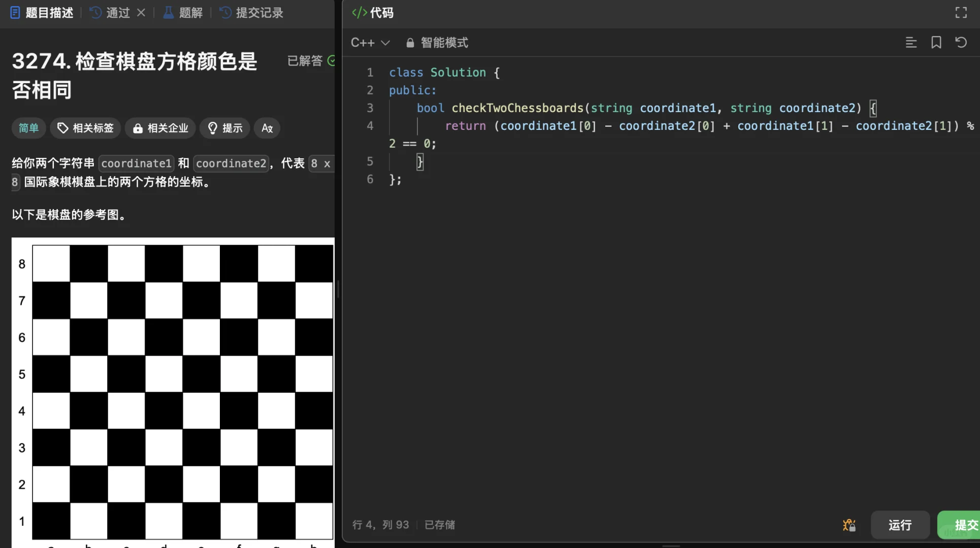Open the 提交记录 tab
The image size is (980, 548).
coord(251,13)
